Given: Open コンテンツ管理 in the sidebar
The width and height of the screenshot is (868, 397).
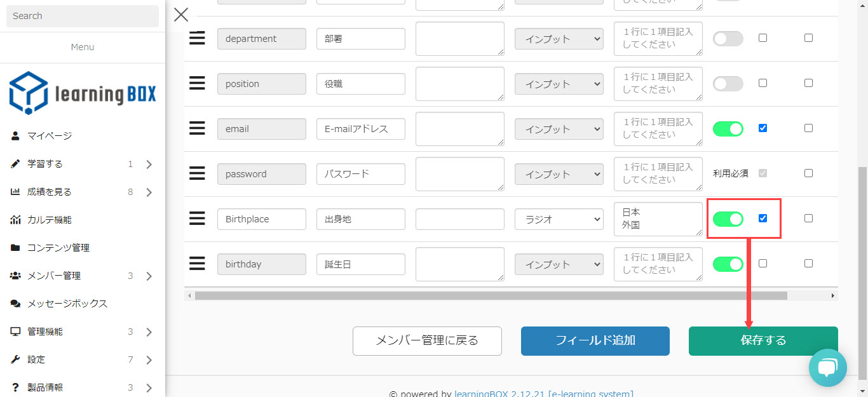Looking at the screenshot, I should point(58,248).
